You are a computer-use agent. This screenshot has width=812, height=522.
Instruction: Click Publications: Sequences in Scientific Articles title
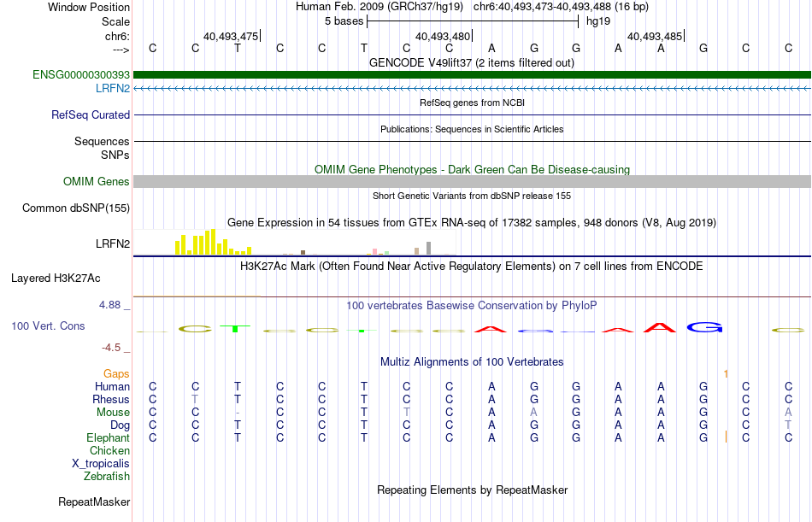472,129
